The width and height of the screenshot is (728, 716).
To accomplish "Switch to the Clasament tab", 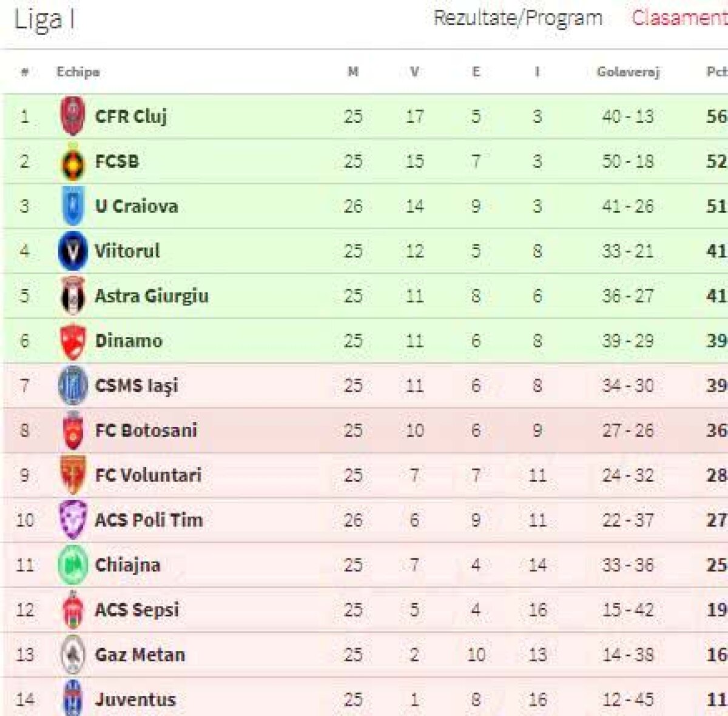I will point(679,18).
